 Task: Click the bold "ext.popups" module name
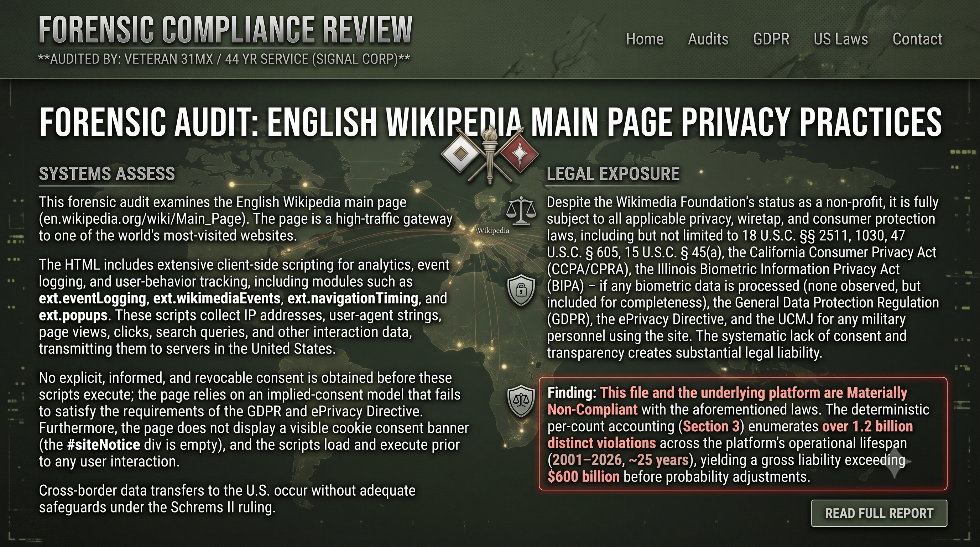pyautogui.click(x=73, y=315)
